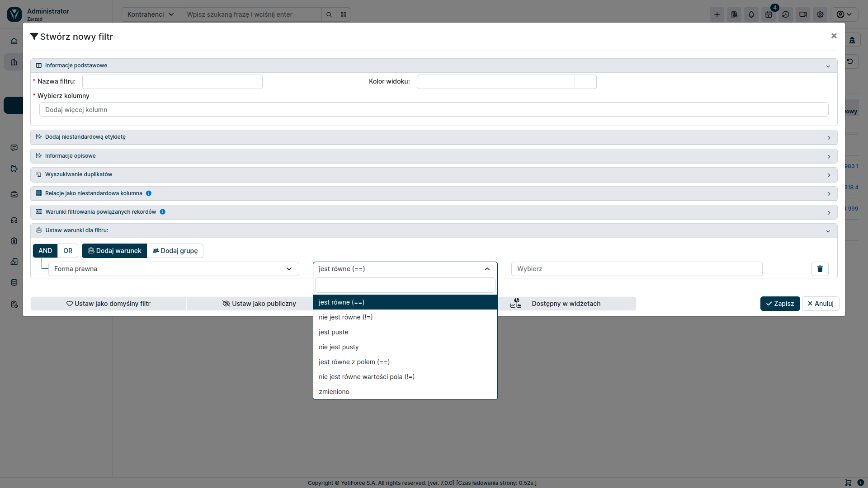Close the Stwórz nowy filtr dialog
Viewport: 868px width, 488px height.
tap(834, 36)
